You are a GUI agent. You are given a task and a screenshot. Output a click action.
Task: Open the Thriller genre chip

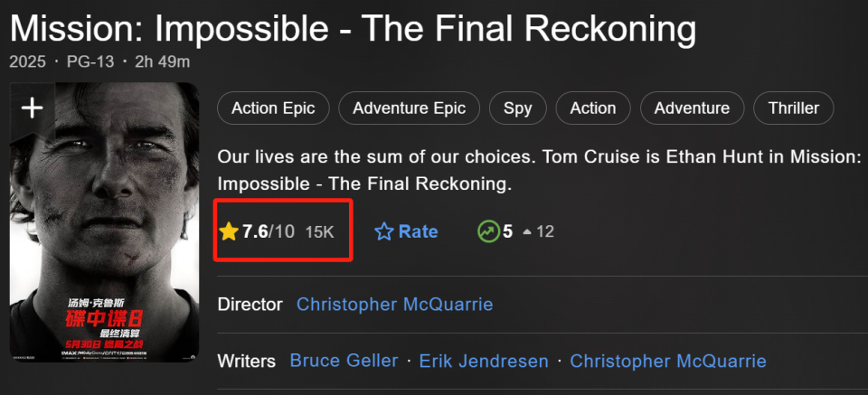(x=793, y=108)
